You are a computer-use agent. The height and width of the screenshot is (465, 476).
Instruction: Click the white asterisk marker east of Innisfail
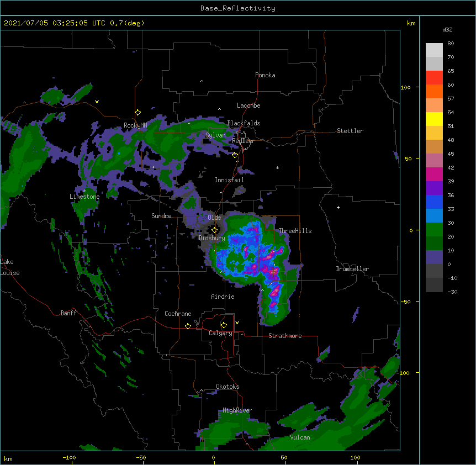tap(277, 167)
